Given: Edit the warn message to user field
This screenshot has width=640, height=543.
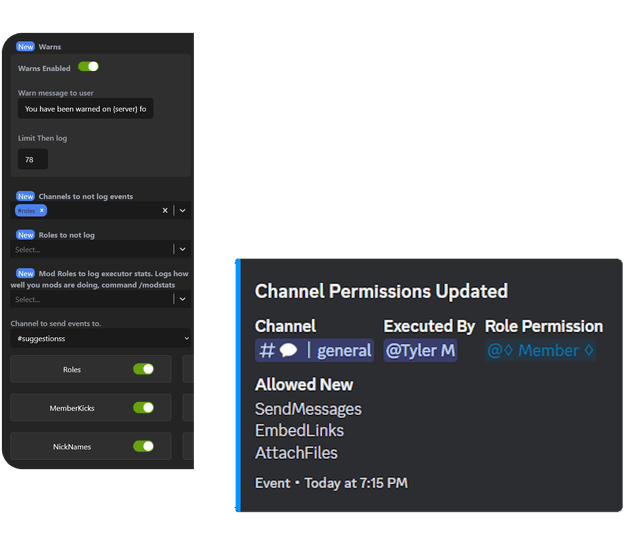Looking at the screenshot, I should point(88,108).
